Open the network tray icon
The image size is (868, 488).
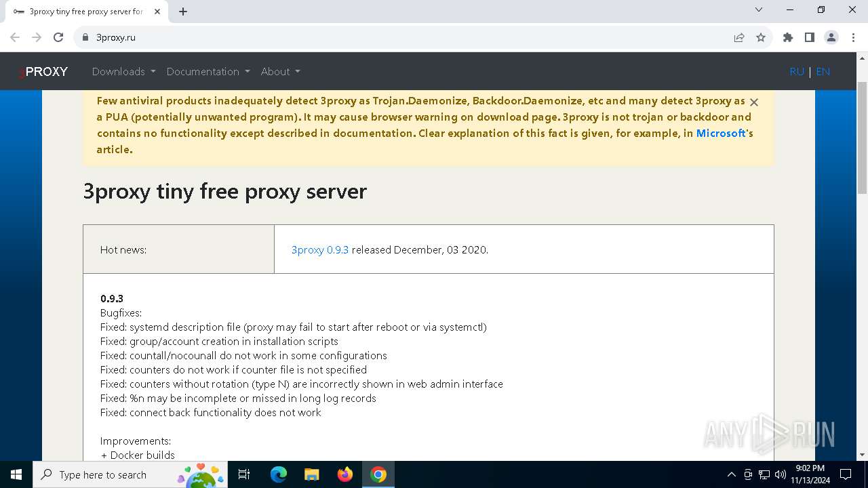click(764, 474)
